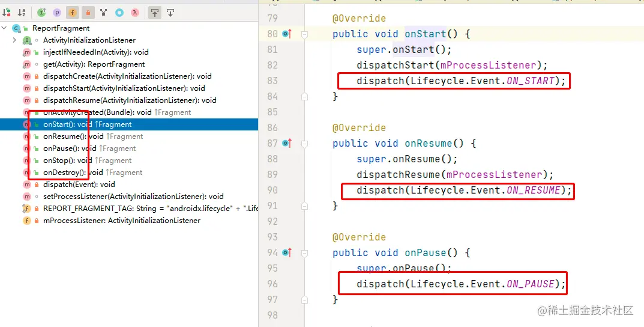Collapse the ReportFragment class node
644x327 pixels.
coord(5,28)
